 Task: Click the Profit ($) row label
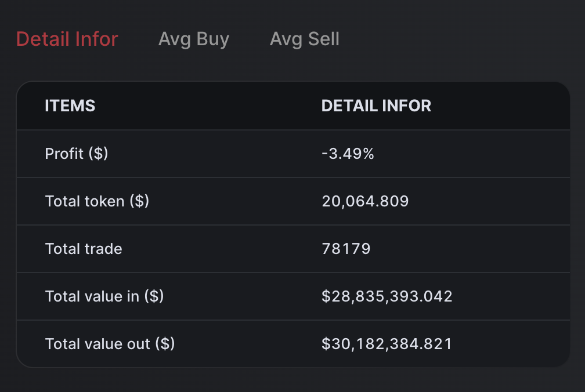[x=77, y=154]
